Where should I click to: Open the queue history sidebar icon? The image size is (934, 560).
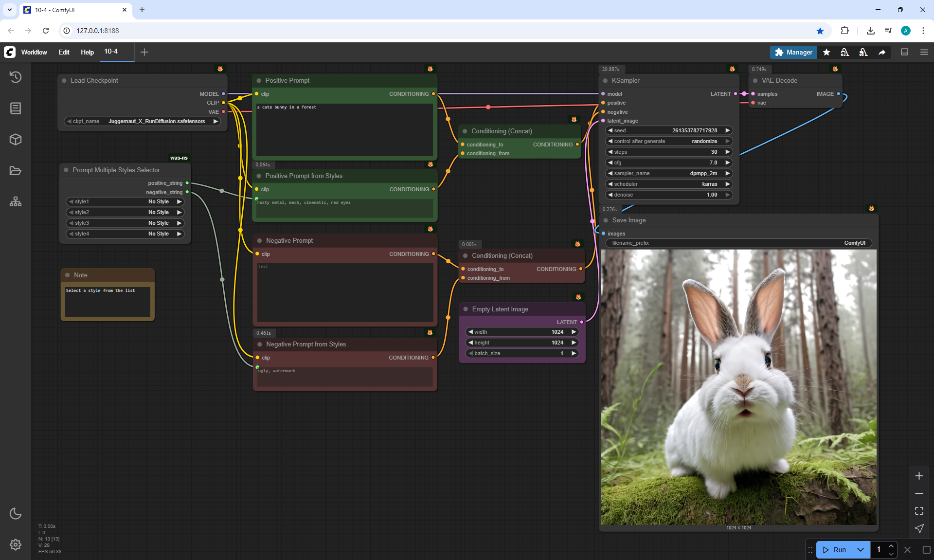click(x=16, y=77)
